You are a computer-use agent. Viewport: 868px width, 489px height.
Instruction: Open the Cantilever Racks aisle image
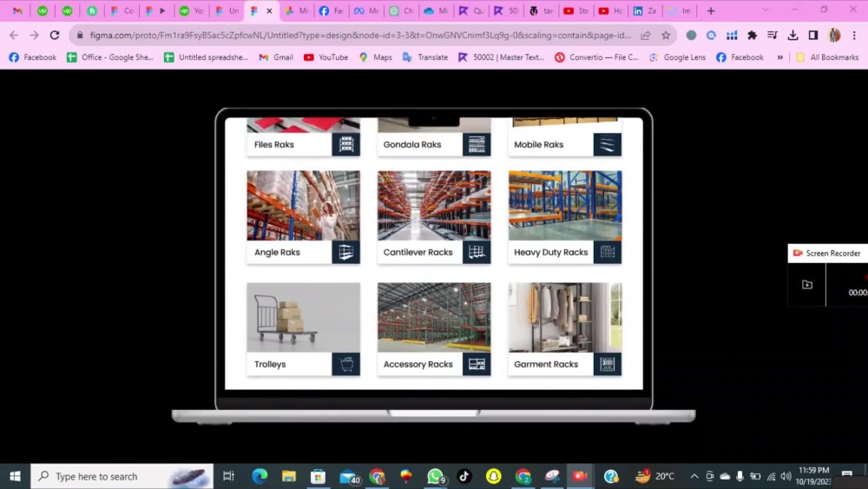434,206
